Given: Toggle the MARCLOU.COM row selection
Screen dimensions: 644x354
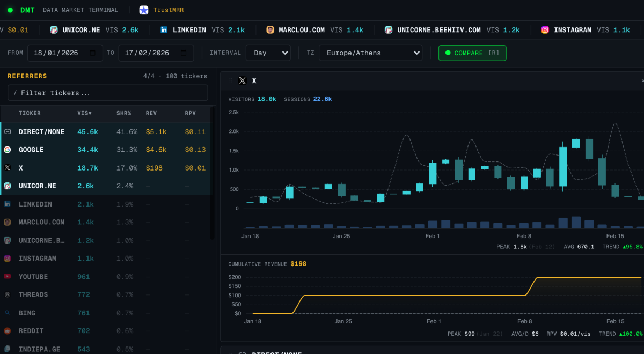Looking at the screenshot, I should pos(41,222).
